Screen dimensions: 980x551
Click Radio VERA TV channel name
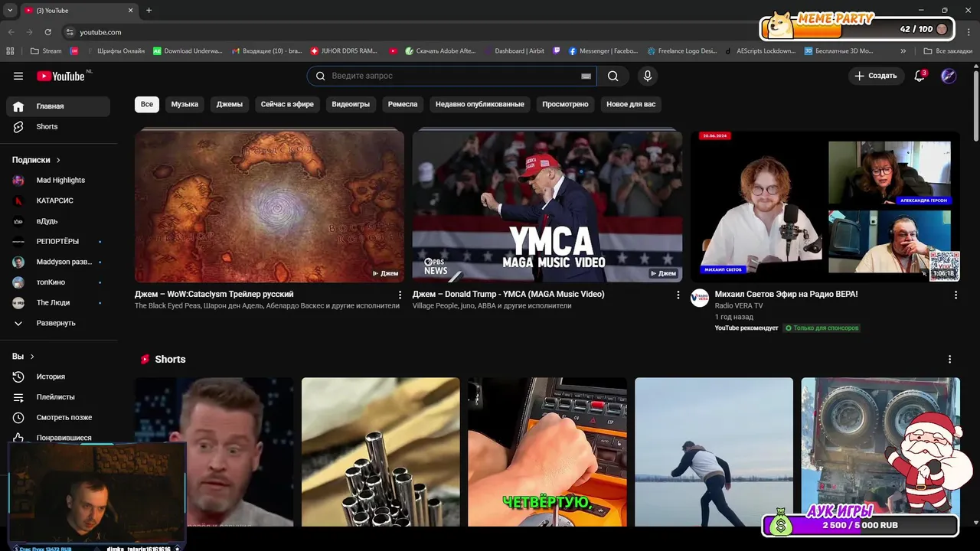[739, 305]
